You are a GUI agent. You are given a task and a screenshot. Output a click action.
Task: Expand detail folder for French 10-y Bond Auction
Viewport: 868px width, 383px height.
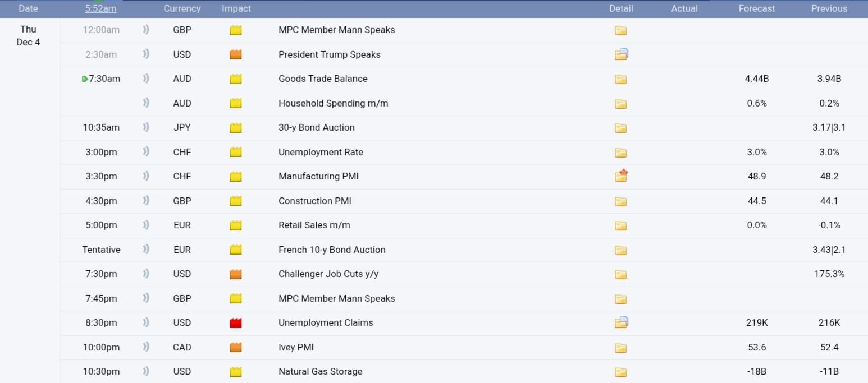coord(620,250)
